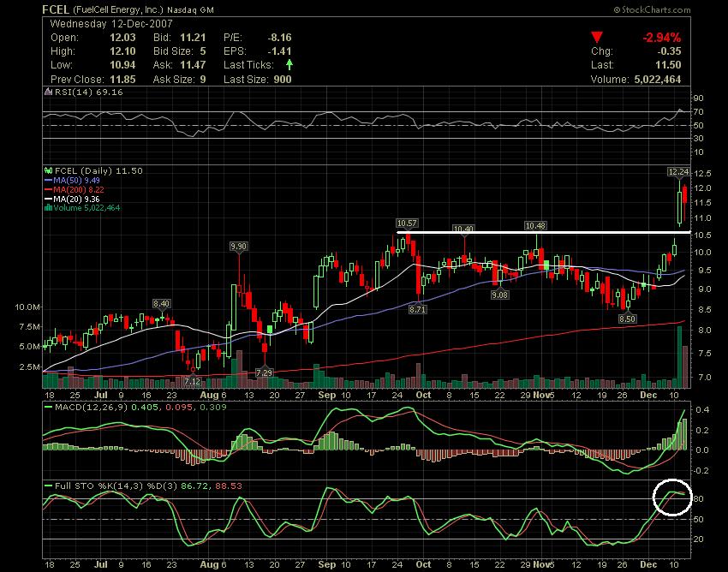Click the 8.71 low price marker
The image size is (728, 572).
(x=417, y=309)
